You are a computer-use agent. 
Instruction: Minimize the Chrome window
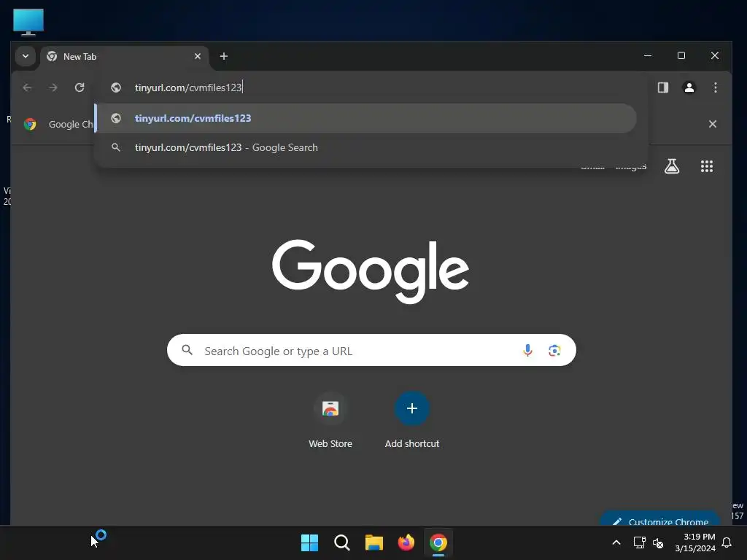(x=648, y=55)
